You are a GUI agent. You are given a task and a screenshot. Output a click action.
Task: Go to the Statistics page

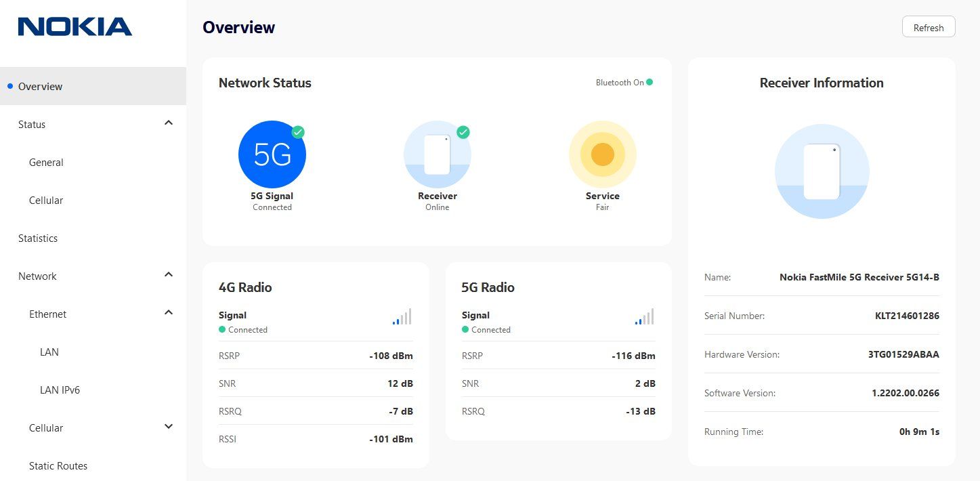pos(38,238)
